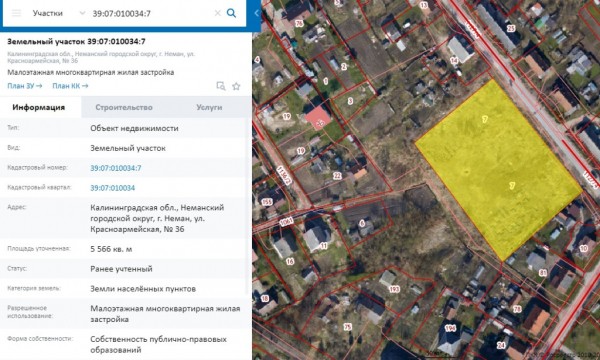600x360 pixels.
Task: Click Земельный участок value in Вид row
Action: pyautogui.click(x=128, y=148)
